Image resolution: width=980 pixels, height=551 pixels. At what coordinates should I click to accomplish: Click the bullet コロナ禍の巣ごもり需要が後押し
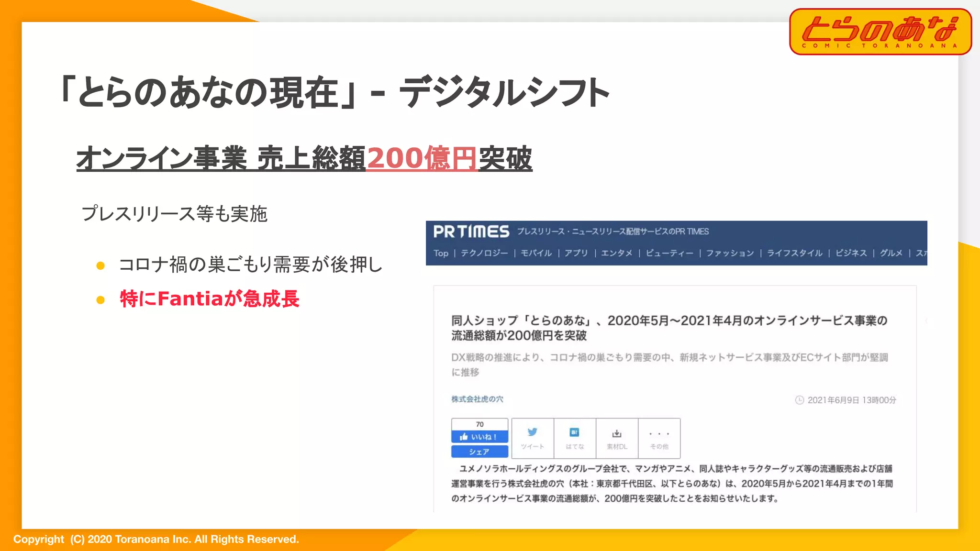point(251,264)
